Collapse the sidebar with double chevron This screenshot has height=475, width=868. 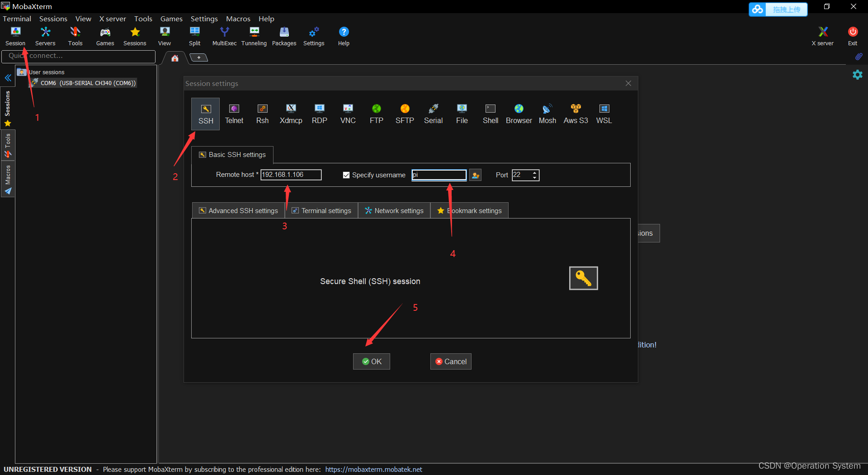(8, 78)
